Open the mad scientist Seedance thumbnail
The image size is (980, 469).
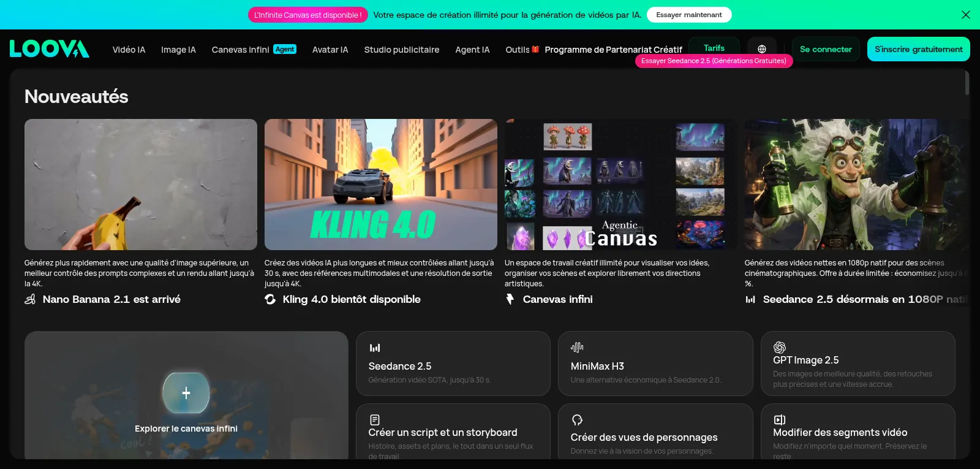click(x=857, y=185)
